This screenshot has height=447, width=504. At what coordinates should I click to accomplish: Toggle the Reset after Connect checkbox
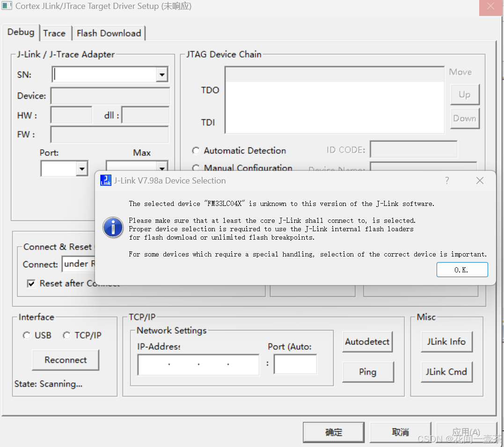[31, 284]
